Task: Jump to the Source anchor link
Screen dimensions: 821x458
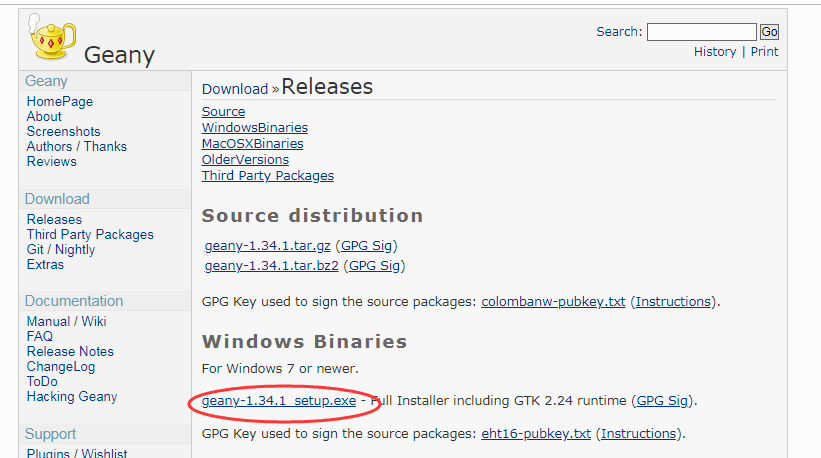Action: click(x=224, y=111)
